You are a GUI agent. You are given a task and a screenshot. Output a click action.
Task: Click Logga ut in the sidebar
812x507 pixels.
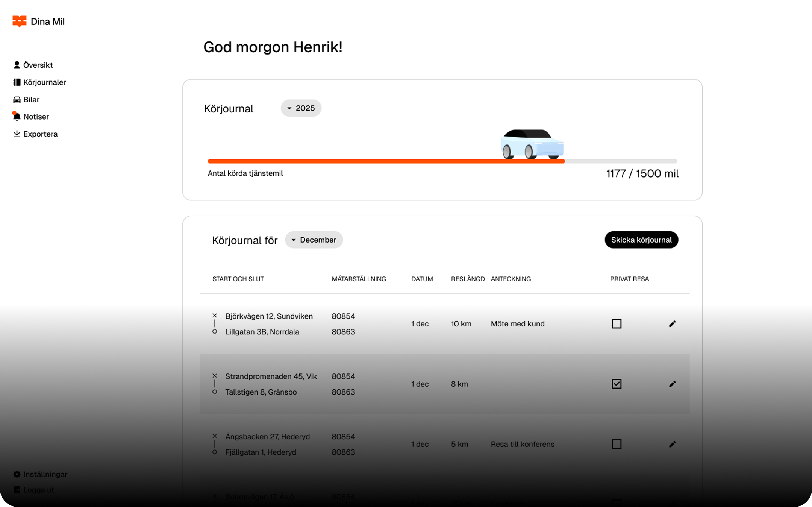38,490
